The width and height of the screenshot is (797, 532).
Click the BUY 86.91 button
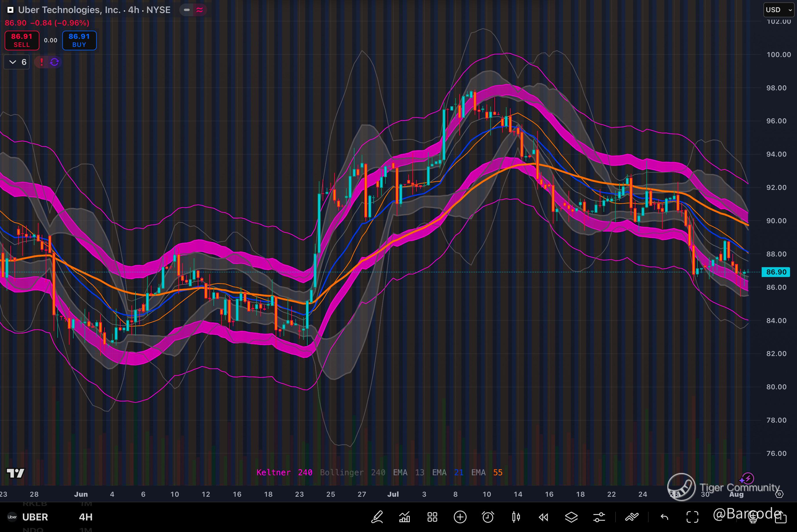(79, 40)
